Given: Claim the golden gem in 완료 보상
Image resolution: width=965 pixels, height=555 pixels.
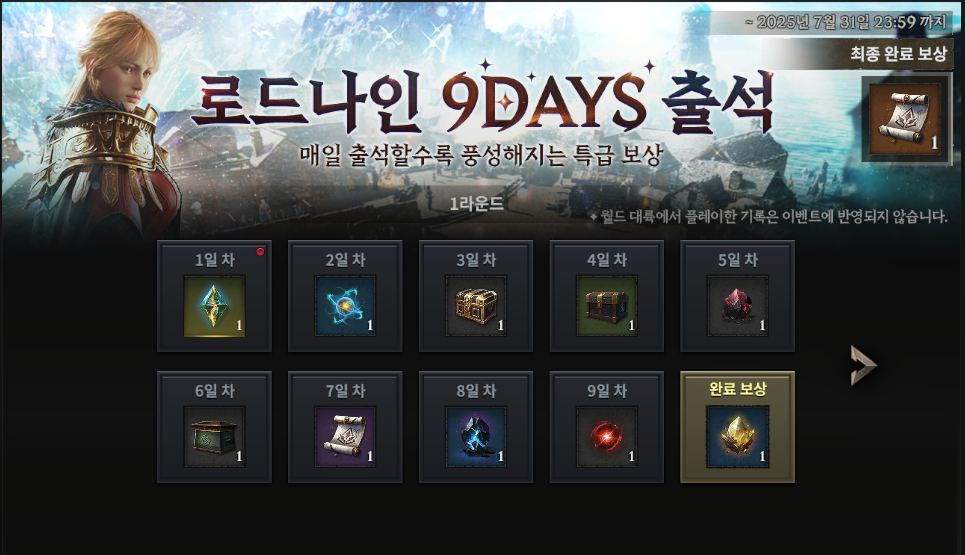Looking at the screenshot, I should [x=737, y=436].
